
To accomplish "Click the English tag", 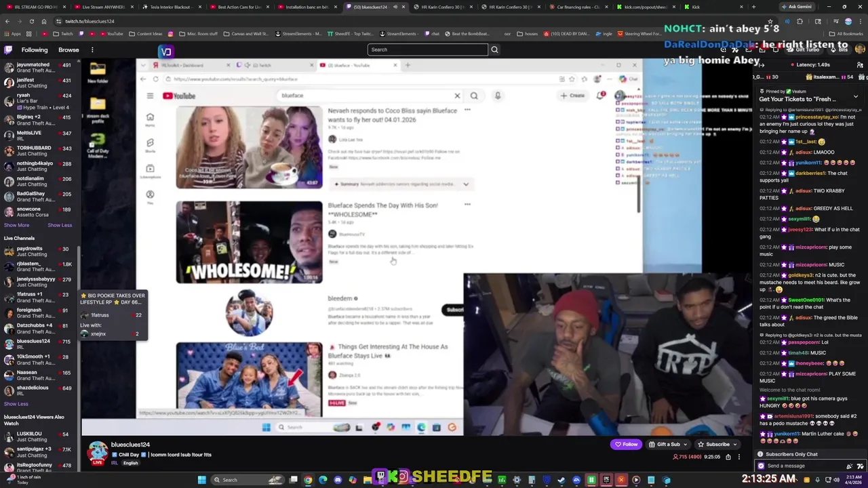I will tap(130, 463).
